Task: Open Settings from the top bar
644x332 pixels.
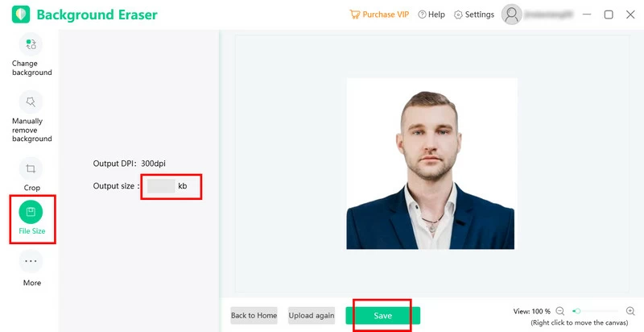Action: coord(474,15)
